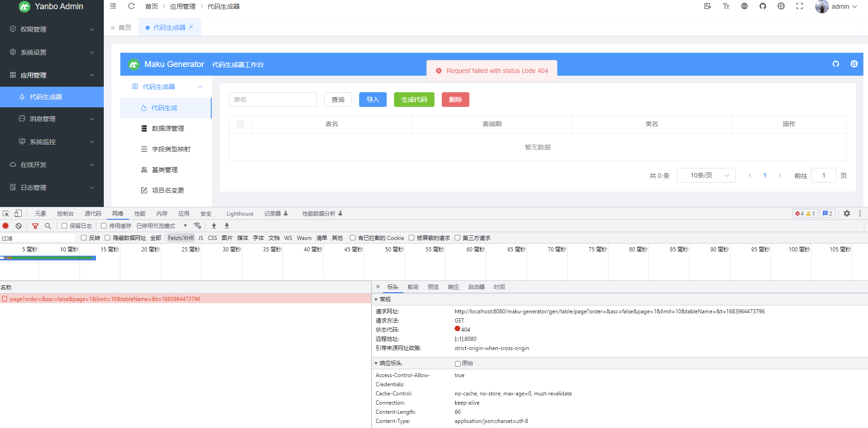Open network search magnifier icon
868x428 pixels.
tap(48, 226)
